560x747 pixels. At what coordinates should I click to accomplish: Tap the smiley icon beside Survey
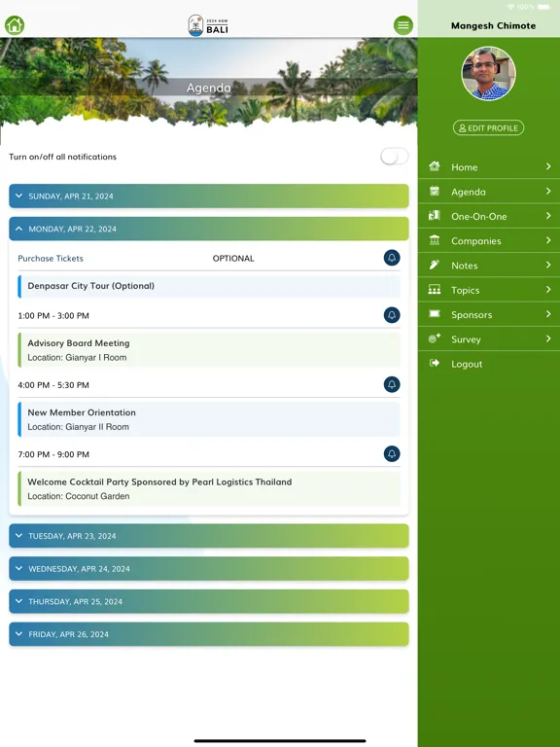[435, 338]
